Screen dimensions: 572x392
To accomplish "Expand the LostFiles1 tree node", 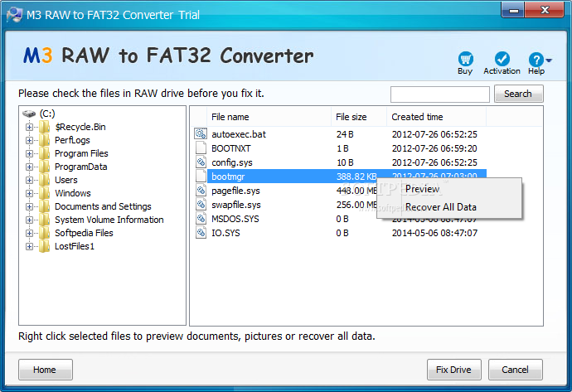I will click(x=29, y=246).
